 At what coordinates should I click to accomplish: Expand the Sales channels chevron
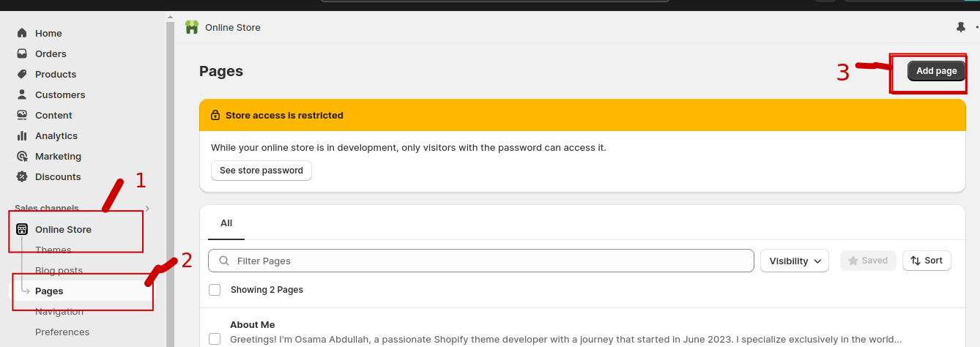[x=147, y=209]
